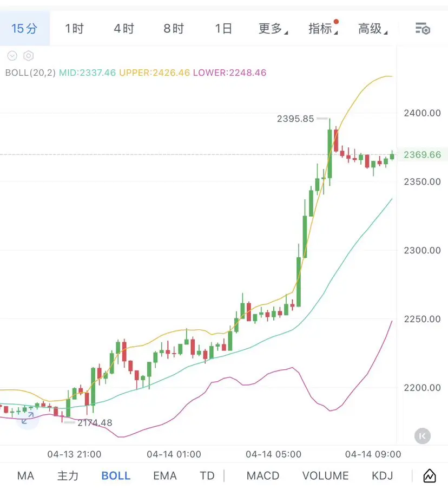Tap the 2174.48 low price marker
Viewport: 448px width, 489px height.
click(95, 423)
